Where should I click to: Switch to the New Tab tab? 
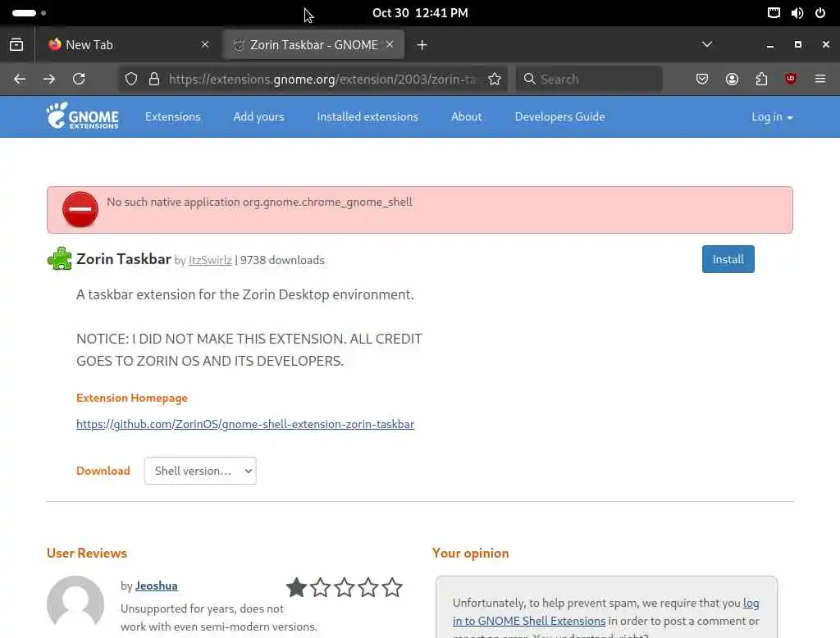coord(129,45)
